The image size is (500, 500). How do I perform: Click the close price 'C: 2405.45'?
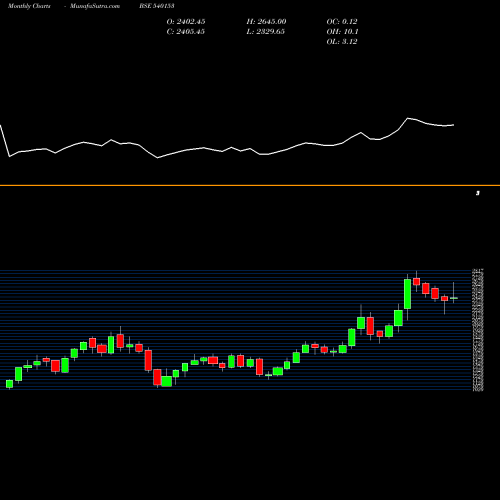[x=185, y=32]
